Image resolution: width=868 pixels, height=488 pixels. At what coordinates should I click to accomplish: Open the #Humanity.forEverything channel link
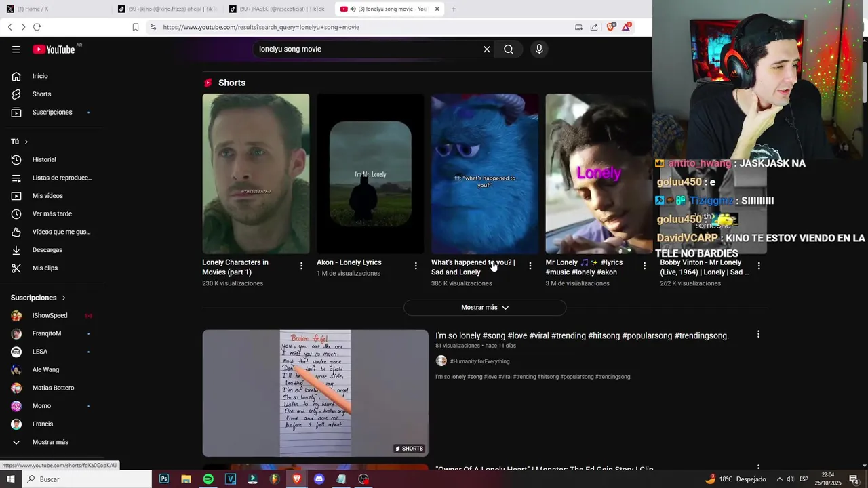pyautogui.click(x=480, y=361)
